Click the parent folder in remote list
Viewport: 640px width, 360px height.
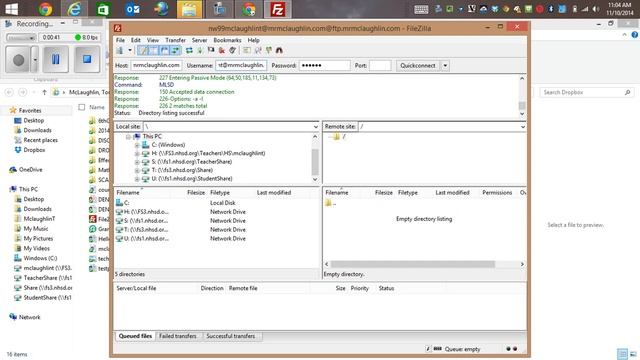(331, 203)
